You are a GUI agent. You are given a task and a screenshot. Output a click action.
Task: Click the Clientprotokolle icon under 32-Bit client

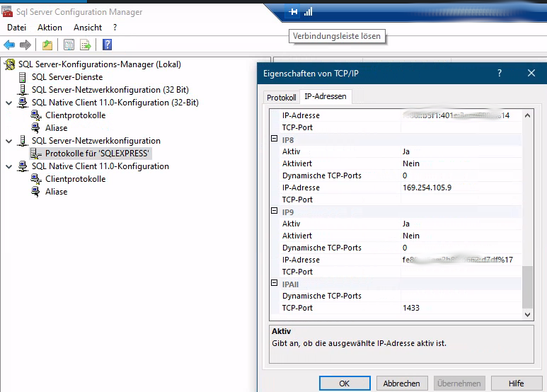pos(36,115)
